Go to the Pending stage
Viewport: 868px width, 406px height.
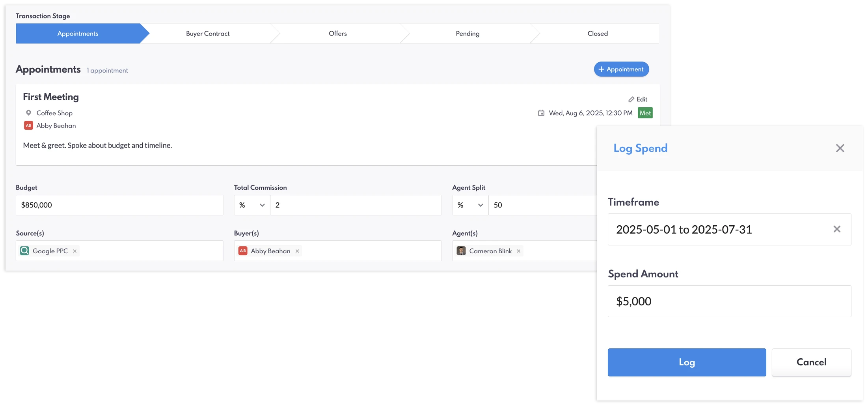point(468,34)
